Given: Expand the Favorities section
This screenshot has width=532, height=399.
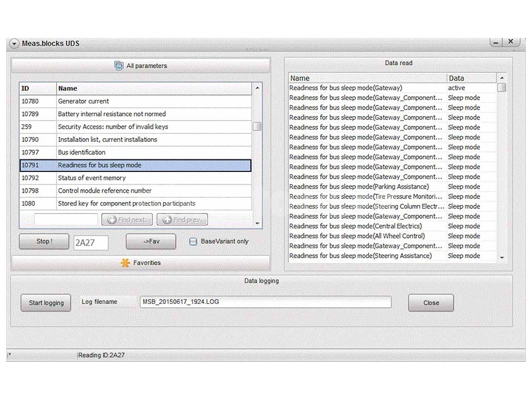Looking at the screenshot, I should (x=141, y=263).
